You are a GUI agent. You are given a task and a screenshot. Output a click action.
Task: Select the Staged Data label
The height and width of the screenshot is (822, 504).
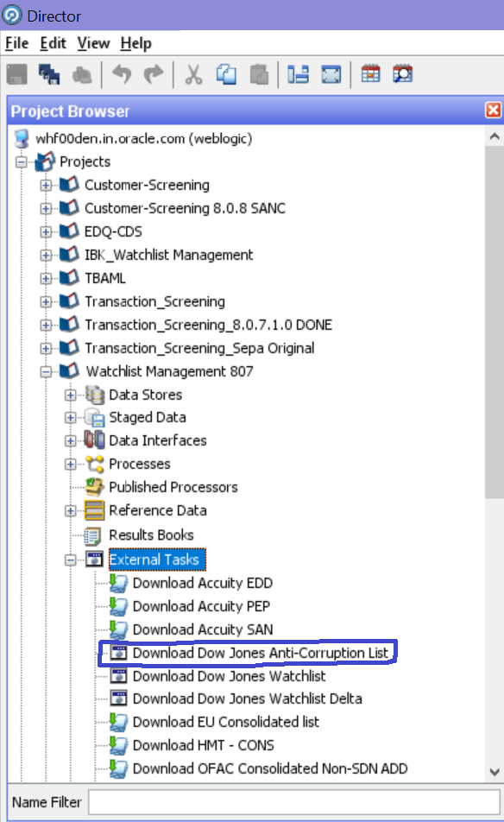point(148,417)
